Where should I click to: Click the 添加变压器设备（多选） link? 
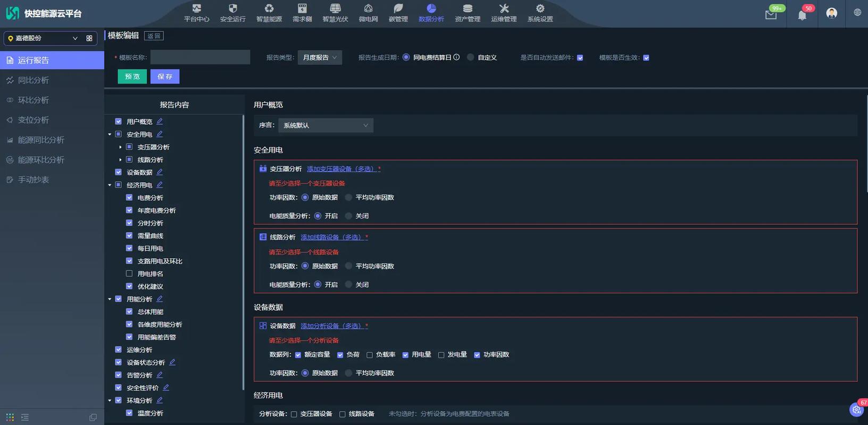click(x=343, y=169)
